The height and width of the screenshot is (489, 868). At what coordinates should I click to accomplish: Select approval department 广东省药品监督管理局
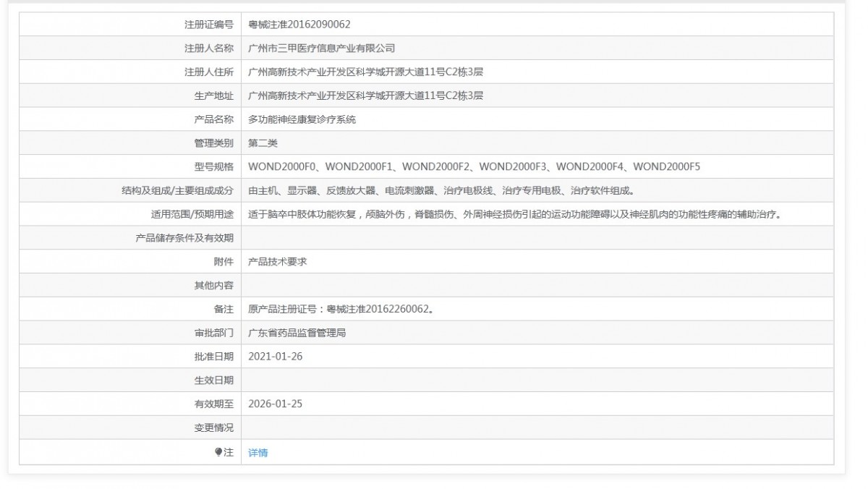[x=297, y=333]
